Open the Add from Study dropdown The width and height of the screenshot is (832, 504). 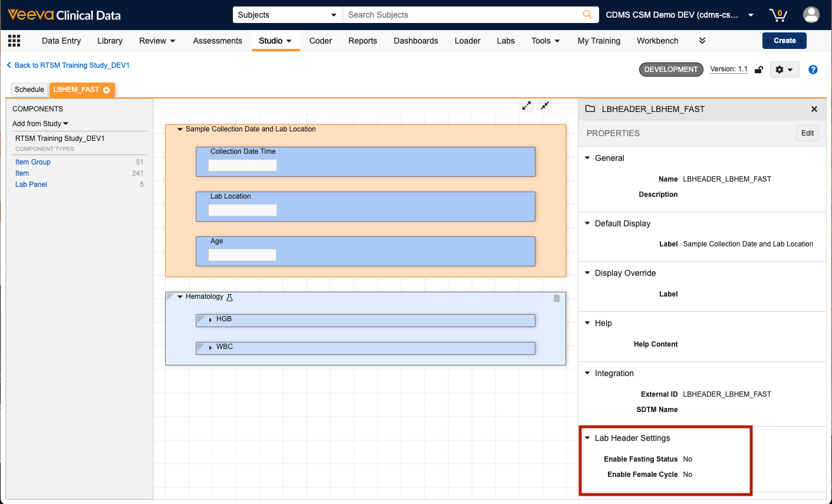pos(40,124)
